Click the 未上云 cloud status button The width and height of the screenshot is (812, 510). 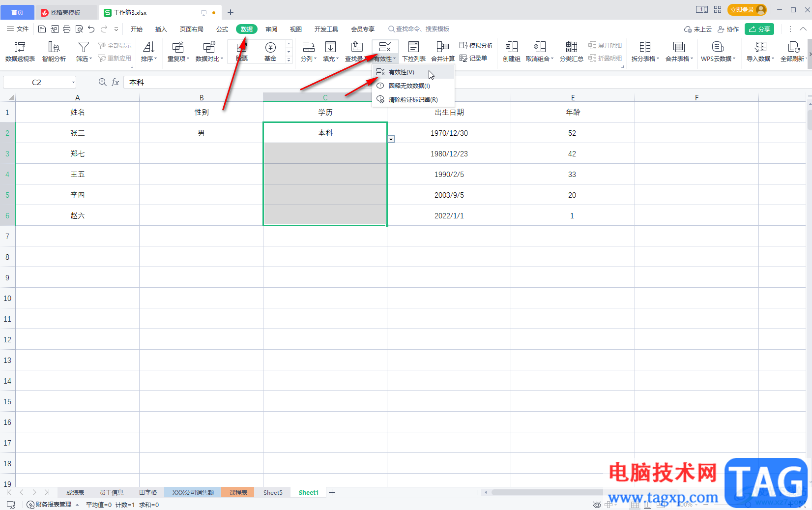[x=698, y=30]
